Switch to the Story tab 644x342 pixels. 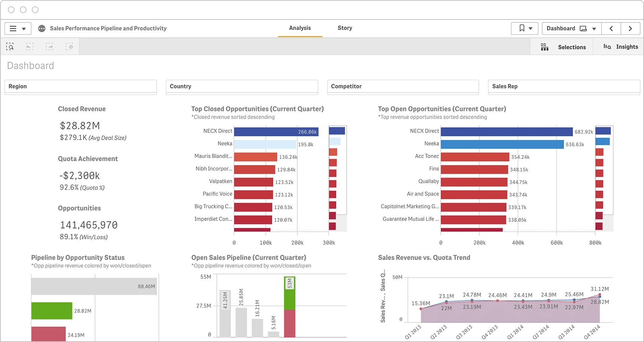345,28
